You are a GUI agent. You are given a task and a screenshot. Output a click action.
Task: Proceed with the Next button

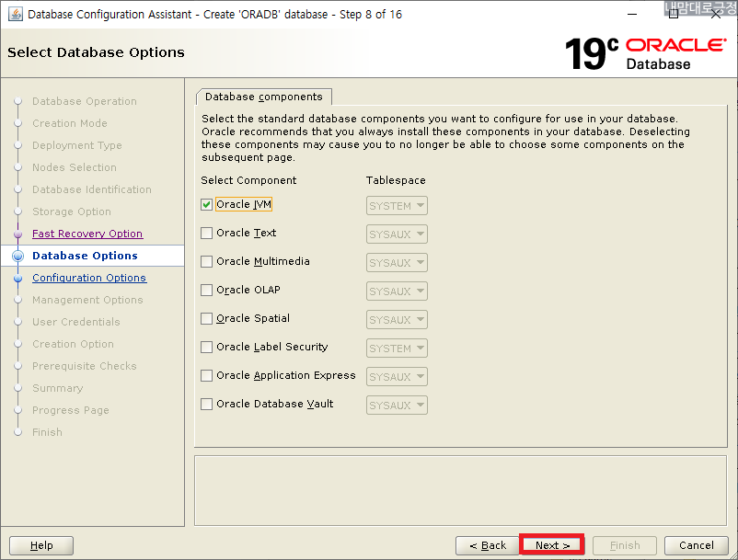pyautogui.click(x=552, y=545)
